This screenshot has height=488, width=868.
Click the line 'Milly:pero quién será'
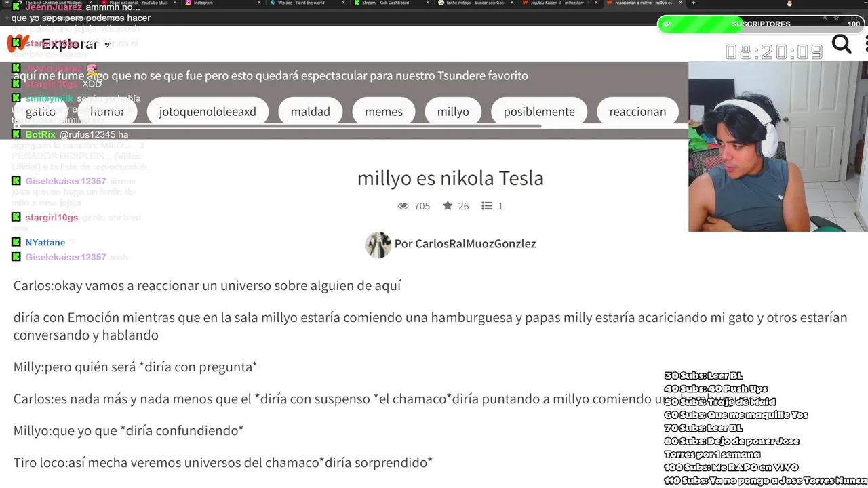tap(135, 367)
